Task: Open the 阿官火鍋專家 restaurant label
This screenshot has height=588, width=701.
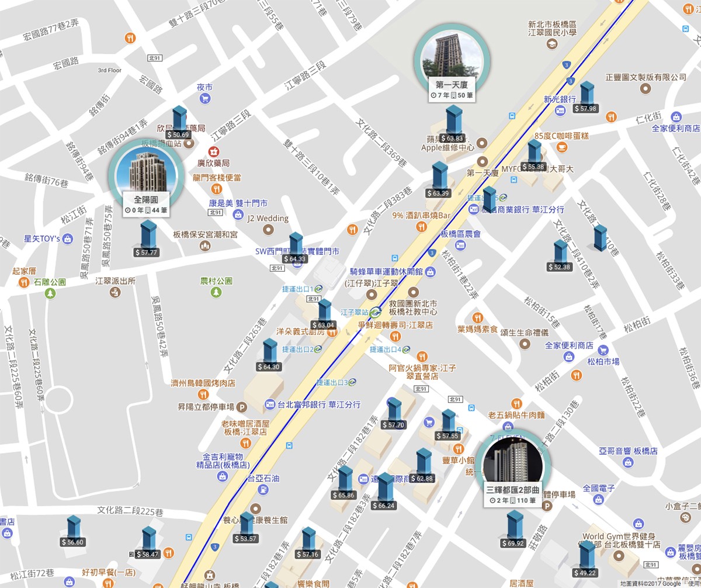Action: 422,372
